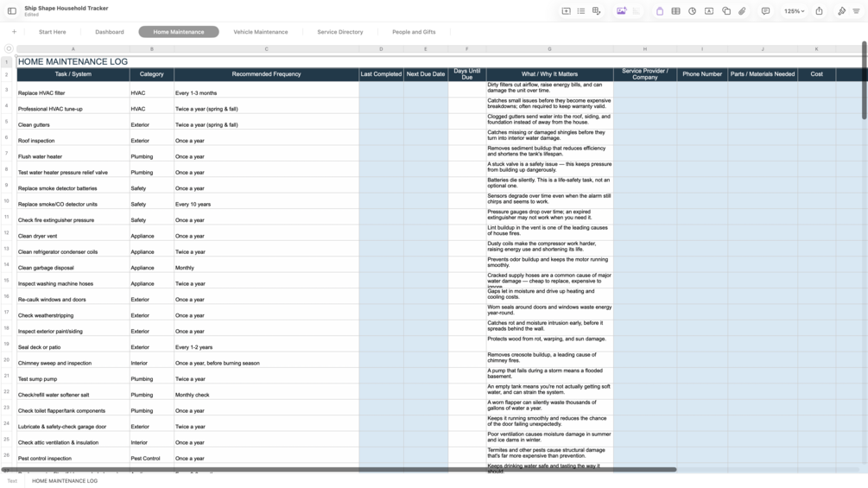Select column C header

click(x=266, y=49)
